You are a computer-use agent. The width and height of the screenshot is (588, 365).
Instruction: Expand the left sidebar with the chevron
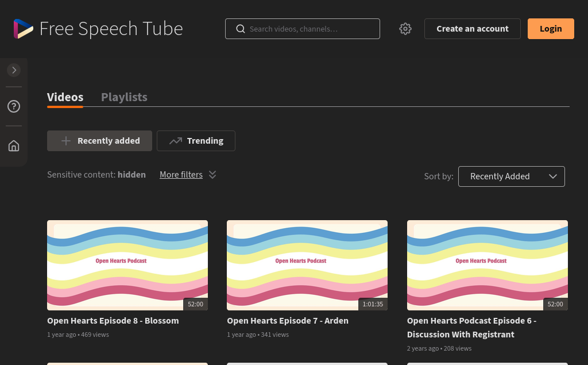point(14,70)
